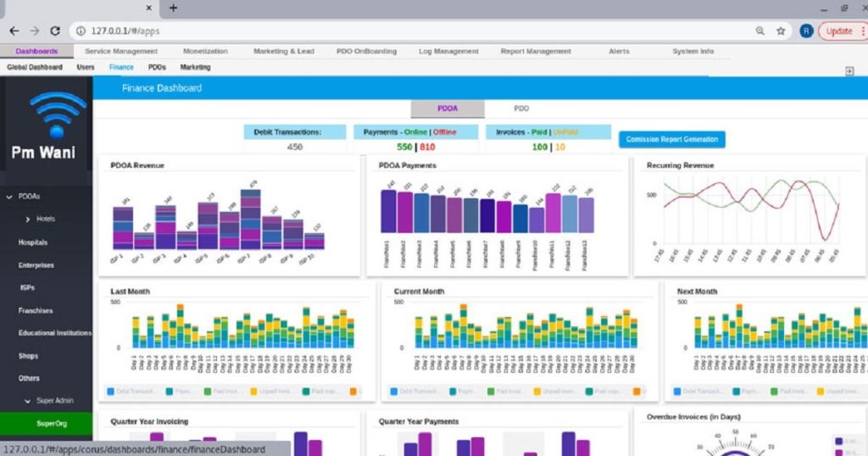Click Comission Report Generation button

671,139
